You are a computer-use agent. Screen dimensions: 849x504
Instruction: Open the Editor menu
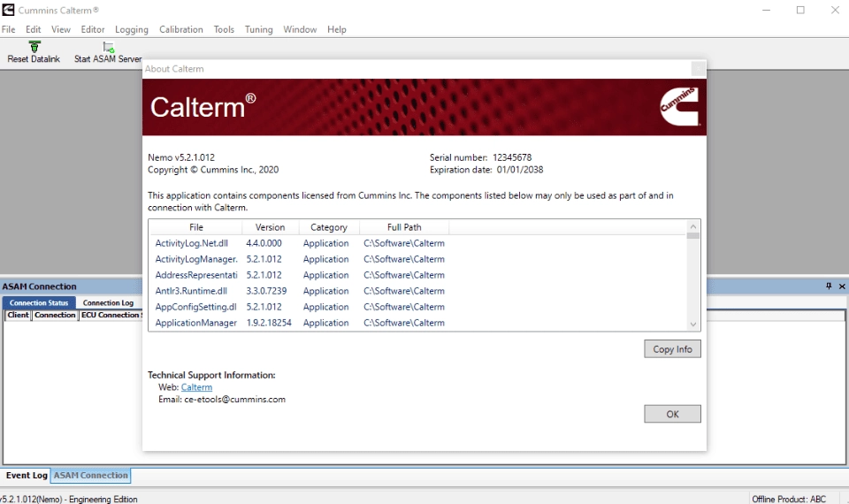click(x=93, y=29)
